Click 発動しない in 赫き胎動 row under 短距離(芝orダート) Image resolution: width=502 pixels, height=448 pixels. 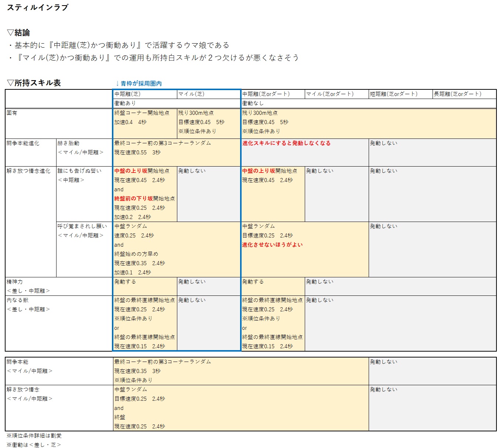[384, 143]
